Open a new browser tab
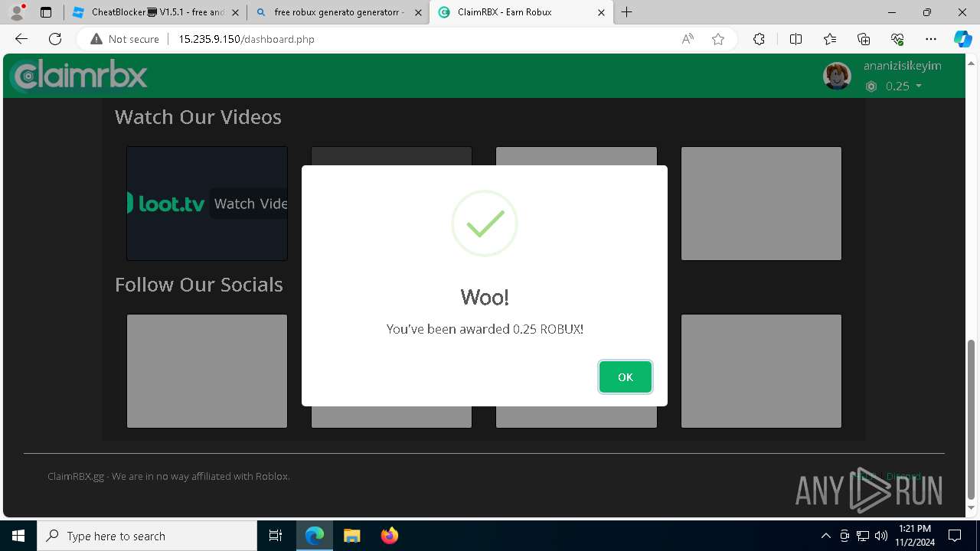Screen dimensions: 980x551 627,12
